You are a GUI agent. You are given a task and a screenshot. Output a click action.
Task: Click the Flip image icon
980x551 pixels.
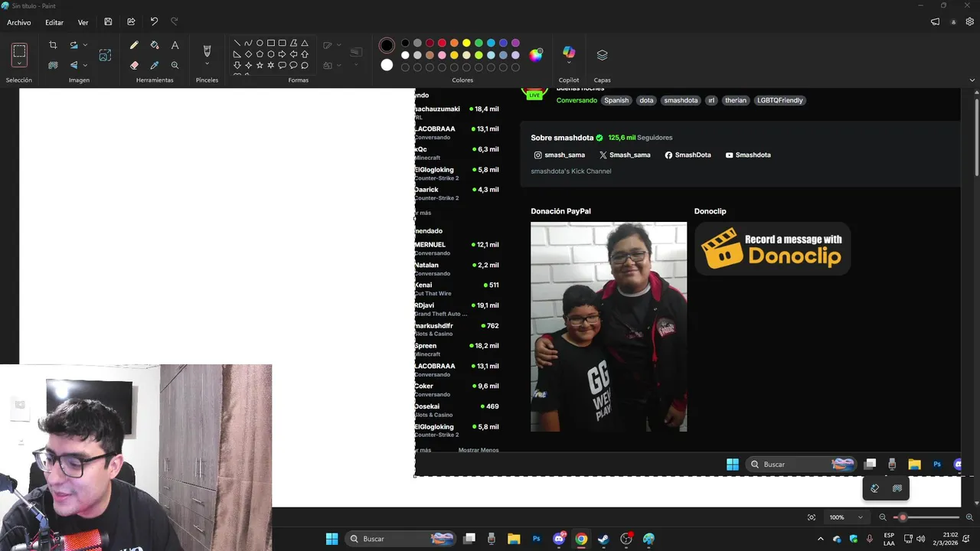[x=73, y=65]
